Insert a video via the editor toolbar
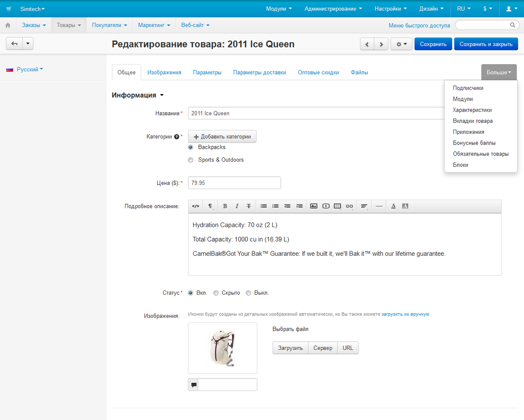 click(x=326, y=206)
